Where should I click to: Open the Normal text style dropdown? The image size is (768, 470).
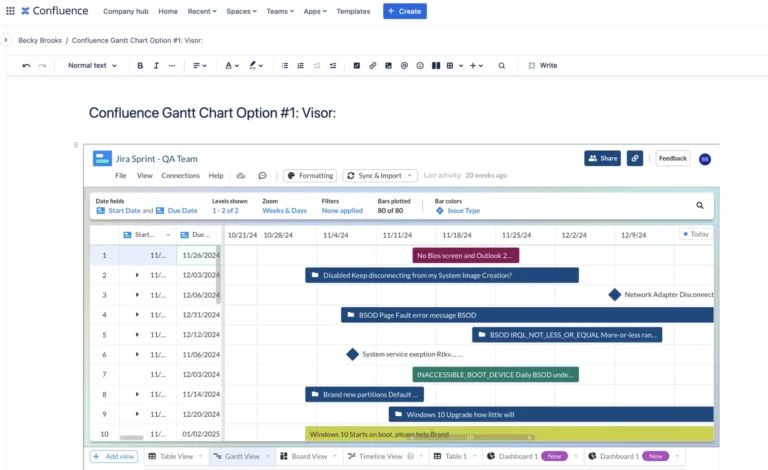click(x=93, y=66)
